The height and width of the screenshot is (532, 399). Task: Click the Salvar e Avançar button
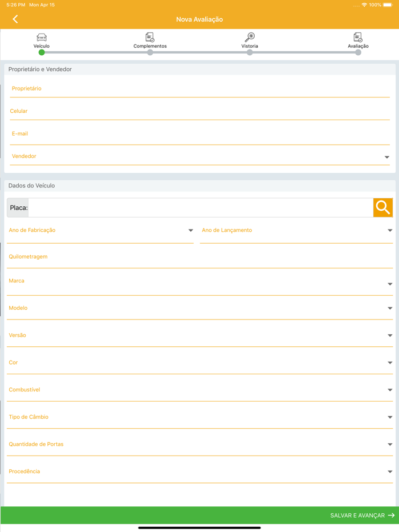357,515
